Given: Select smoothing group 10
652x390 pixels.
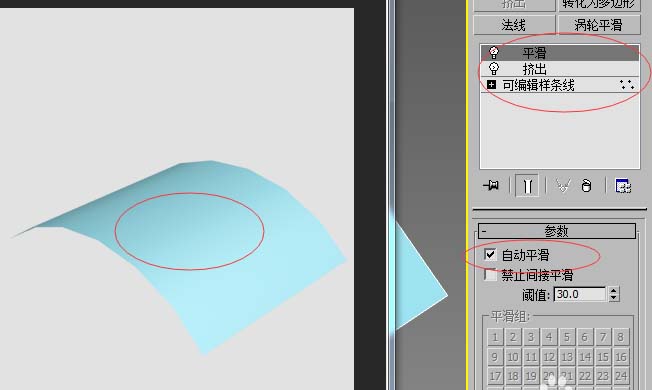Looking at the screenshot, I should [513, 356].
